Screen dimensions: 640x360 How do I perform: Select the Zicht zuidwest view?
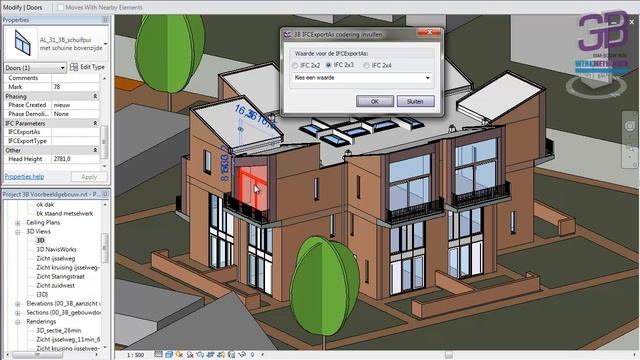point(56,285)
